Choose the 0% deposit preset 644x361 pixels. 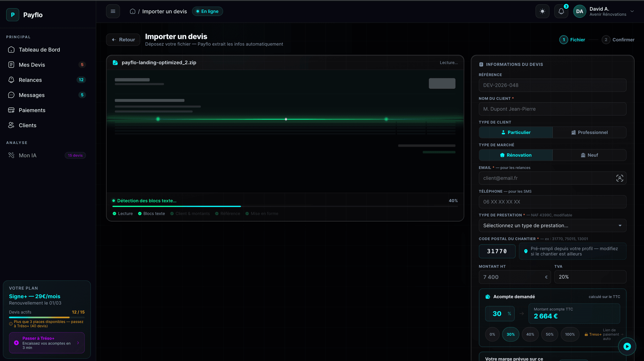[492, 334]
